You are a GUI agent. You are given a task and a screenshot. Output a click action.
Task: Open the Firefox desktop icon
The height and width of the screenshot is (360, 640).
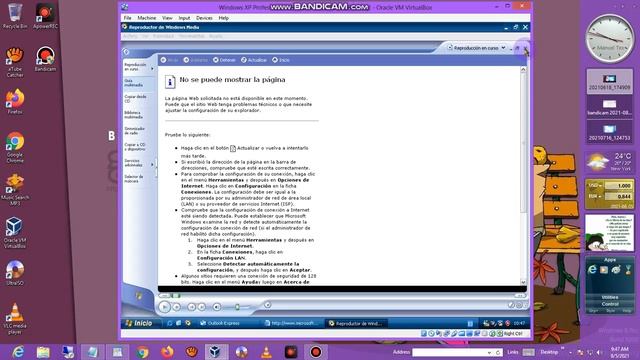coord(15,102)
